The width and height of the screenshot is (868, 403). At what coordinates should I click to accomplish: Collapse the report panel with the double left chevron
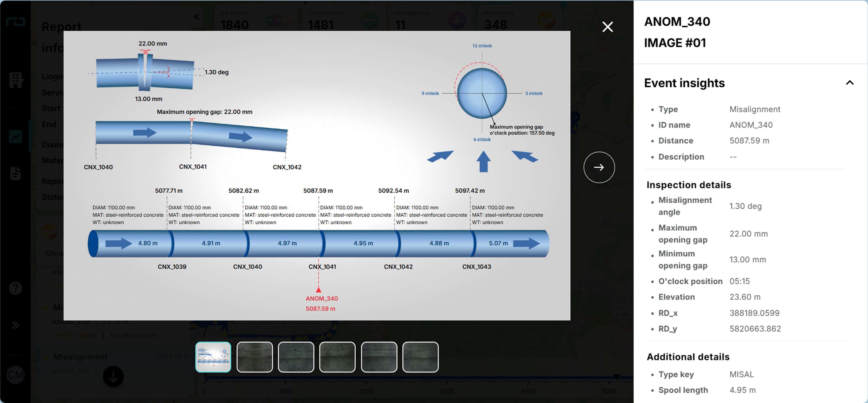tap(196, 17)
